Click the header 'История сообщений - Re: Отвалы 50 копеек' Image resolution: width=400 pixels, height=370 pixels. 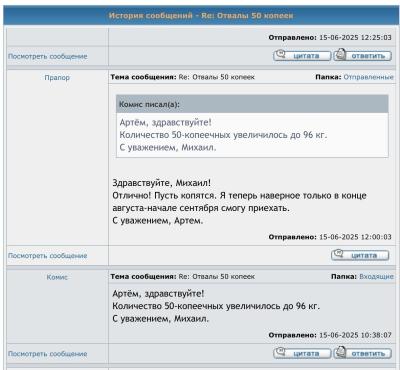[201, 16]
